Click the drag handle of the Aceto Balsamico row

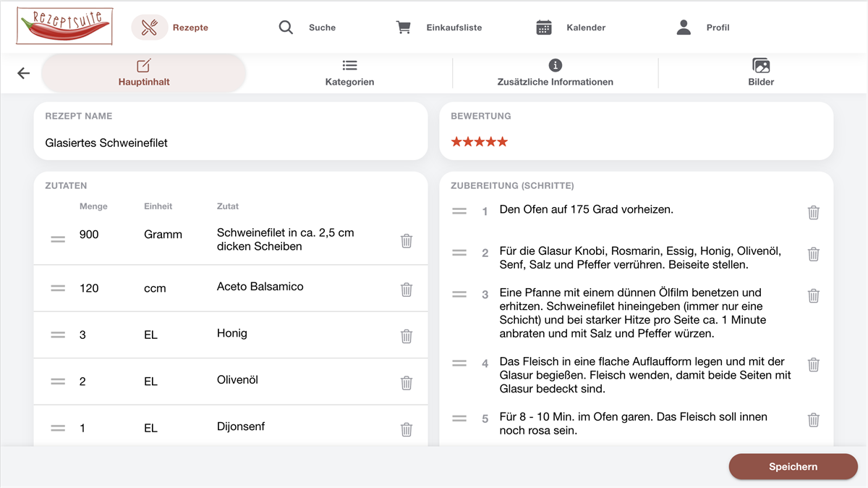coord(58,288)
